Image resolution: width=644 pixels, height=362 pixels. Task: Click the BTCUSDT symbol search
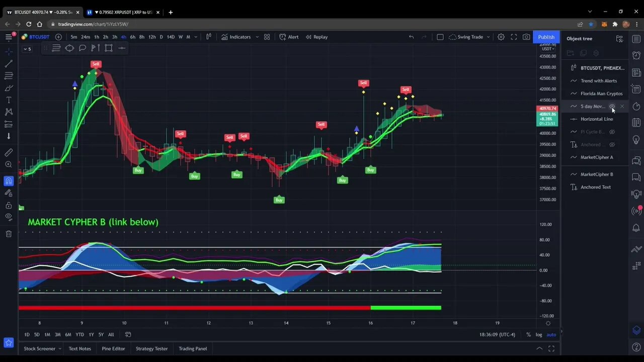pos(36,37)
